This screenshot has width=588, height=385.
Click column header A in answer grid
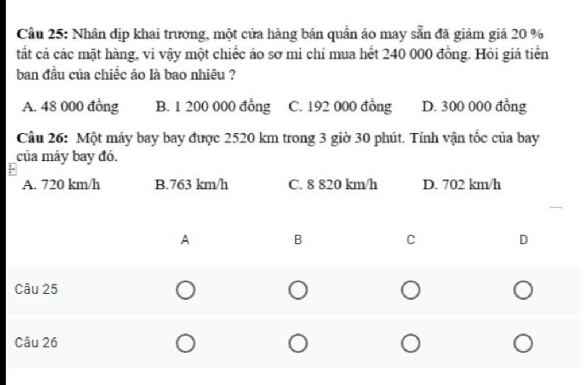(x=185, y=240)
